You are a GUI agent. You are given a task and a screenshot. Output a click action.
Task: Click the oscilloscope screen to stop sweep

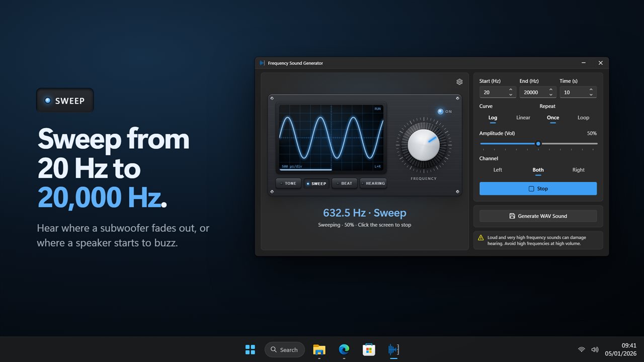pos(331,137)
